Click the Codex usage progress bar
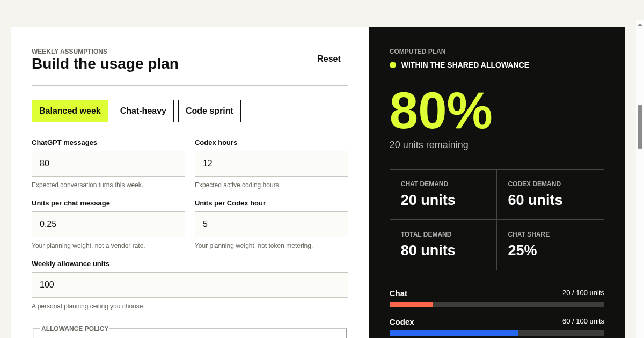This screenshot has height=338, width=644. (x=497, y=333)
